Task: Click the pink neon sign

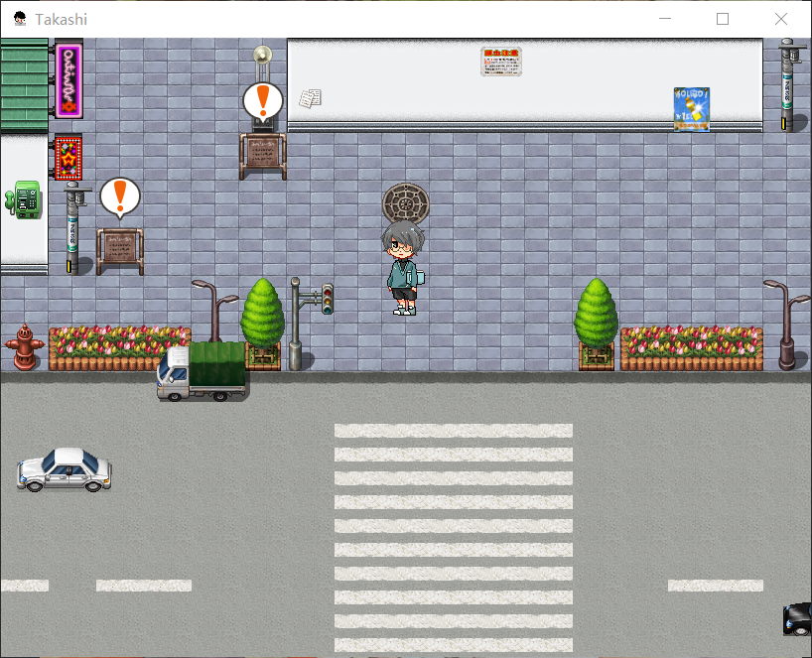Action: click(68, 80)
